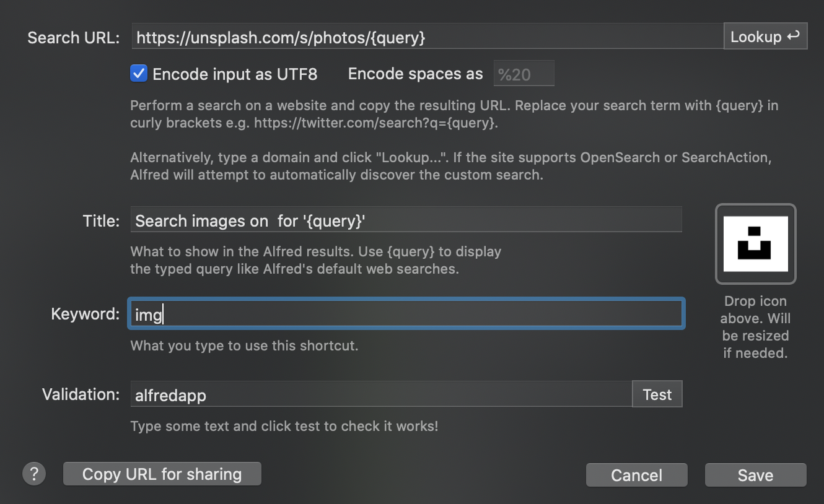Image resolution: width=824 pixels, height=504 pixels.
Task: Click the 'Perform a search on a website' description
Action: [x=454, y=114]
